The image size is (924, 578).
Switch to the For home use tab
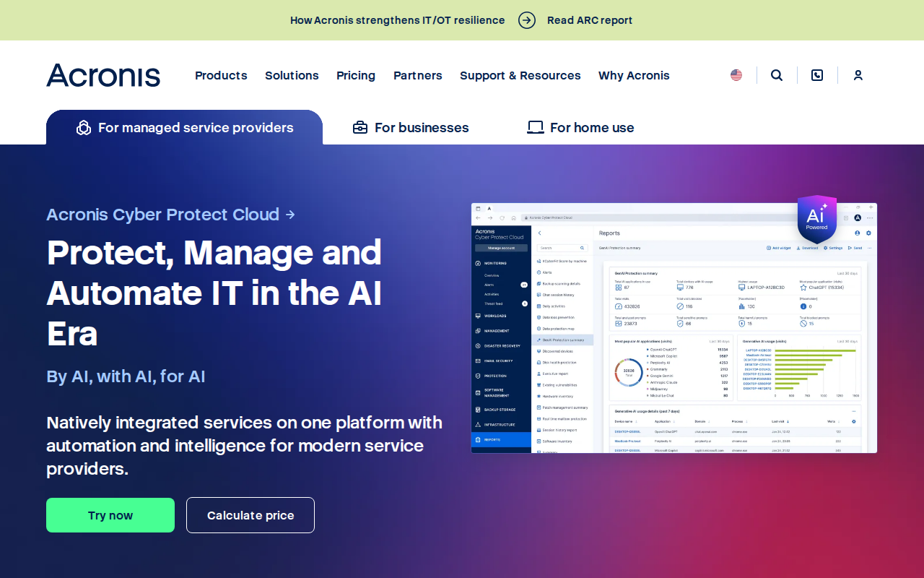click(580, 128)
